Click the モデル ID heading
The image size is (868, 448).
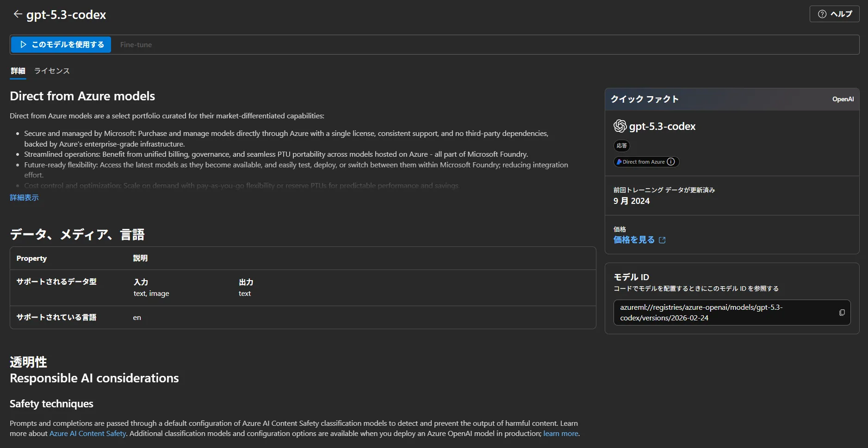pyautogui.click(x=631, y=277)
